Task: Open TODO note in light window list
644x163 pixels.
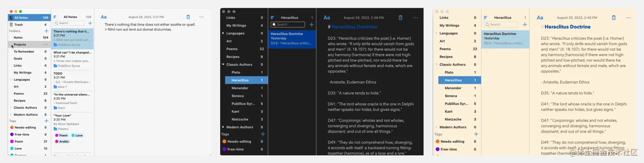Action: pyautogui.click(x=72, y=80)
